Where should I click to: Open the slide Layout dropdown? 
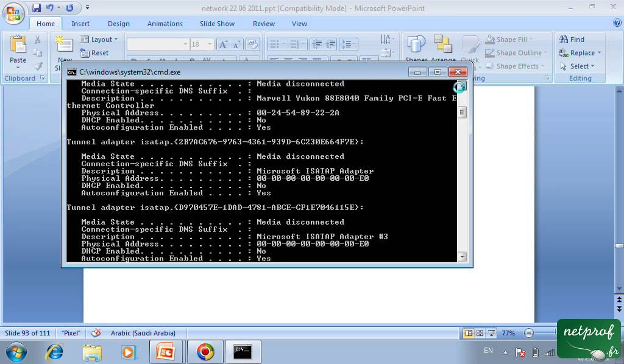coord(99,40)
